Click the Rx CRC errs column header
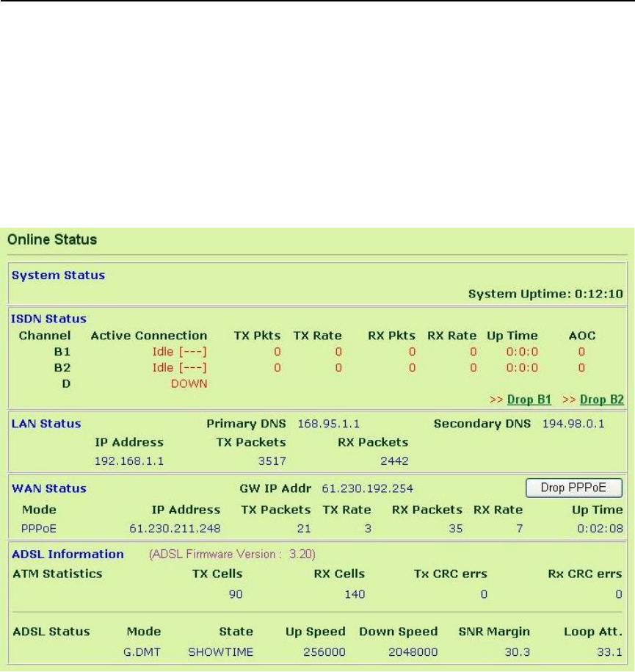The image size is (635, 672). pyautogui.click(x=585, y=574)
